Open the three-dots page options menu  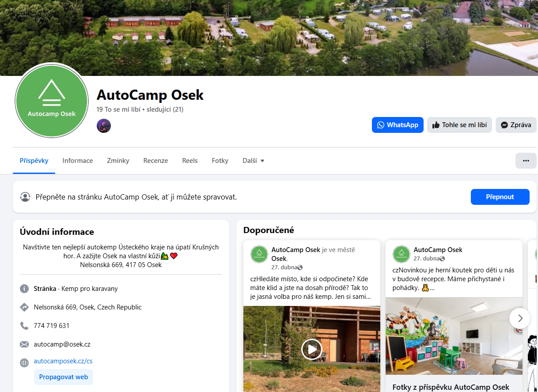tap(526, 161)
